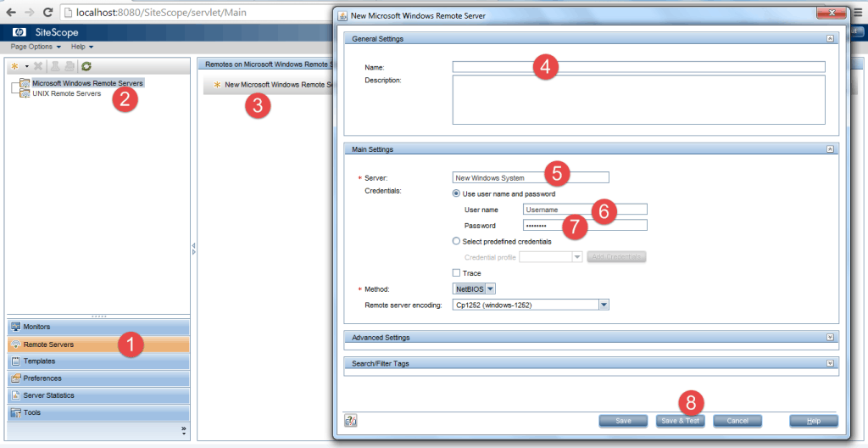Screen dimensions: 868x448
Task: Click the Save & Test button
Action: 681,421
